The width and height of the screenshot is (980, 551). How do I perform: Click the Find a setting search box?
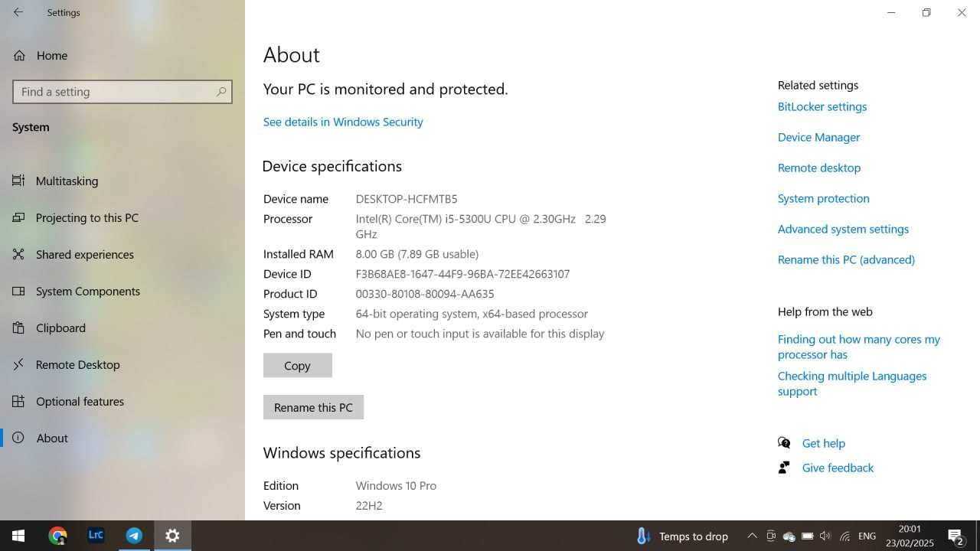click(x=122, y=92)
